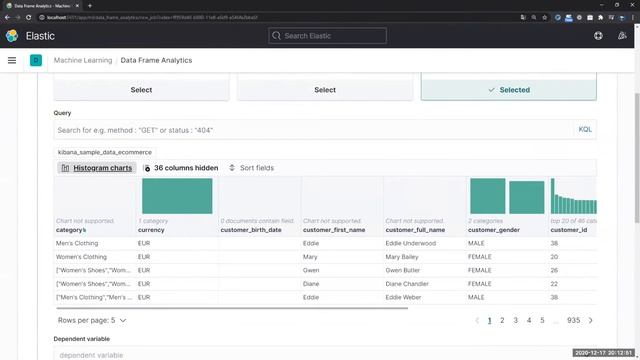Toggle Histogram charts display
Screen dimensions: 640x360
pyautogui.click(x=97, y=168)
